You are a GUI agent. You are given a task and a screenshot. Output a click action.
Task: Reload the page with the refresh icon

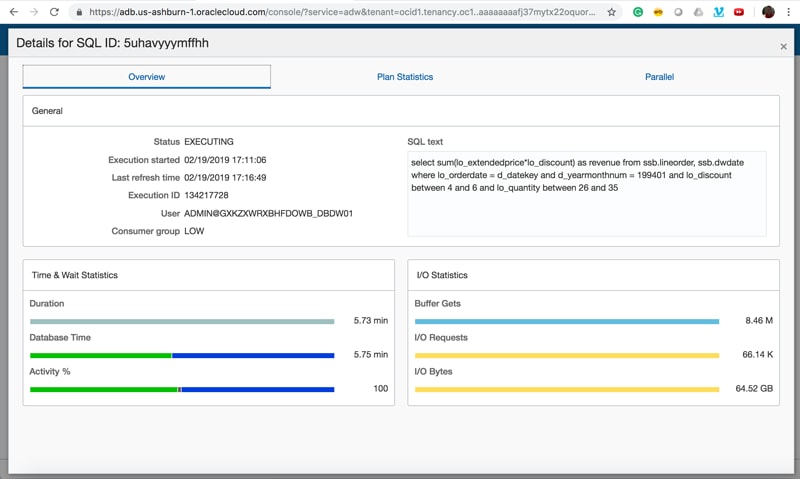[x=54, y=12]
